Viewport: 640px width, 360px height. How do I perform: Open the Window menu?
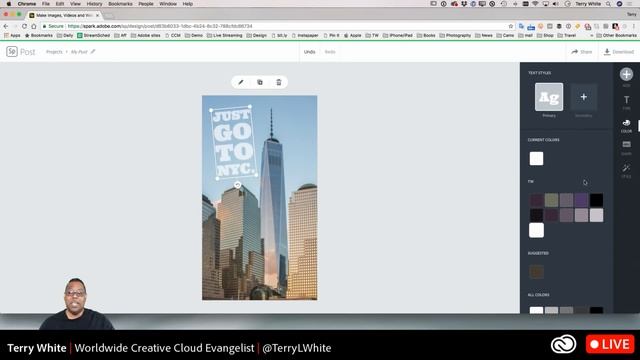(x=168, y=4)
